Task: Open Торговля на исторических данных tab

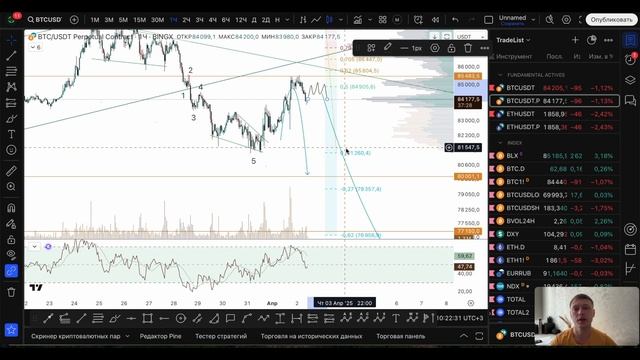Action: [311, 336]
